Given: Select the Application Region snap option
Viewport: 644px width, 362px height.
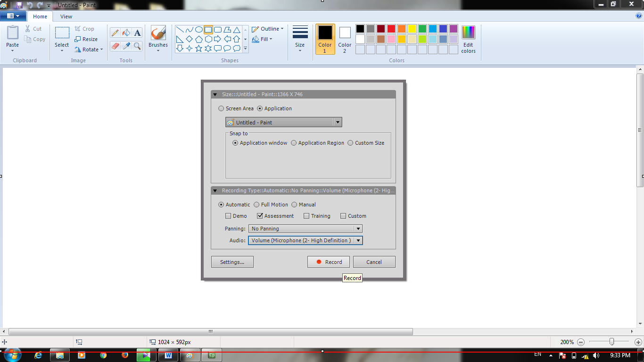Looking at the screenshot, I should pyautogui.click(x=294, y=143).
